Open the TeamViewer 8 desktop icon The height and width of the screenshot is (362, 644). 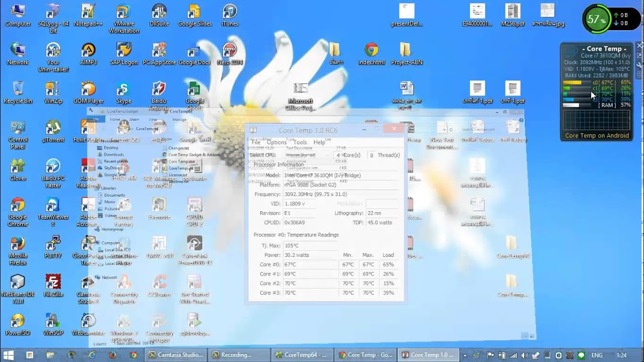click(x=53, y=212)
